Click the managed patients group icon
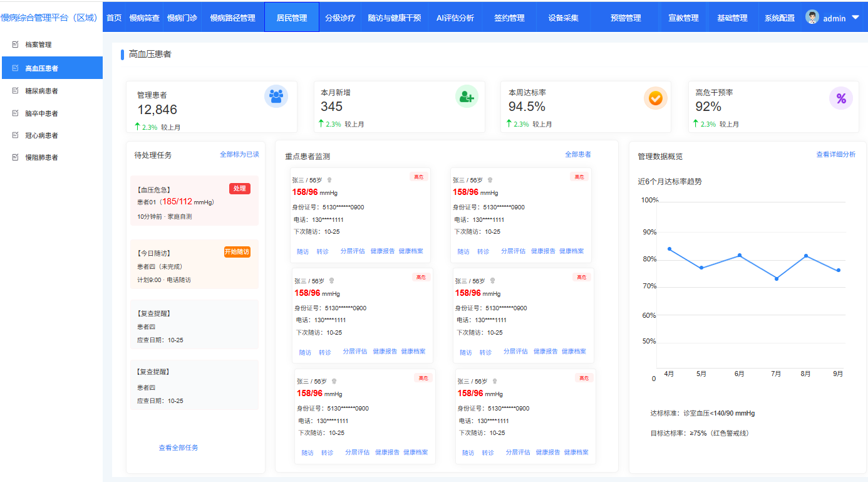Viewport: 868px width, 482px height. tap(276, 97)
